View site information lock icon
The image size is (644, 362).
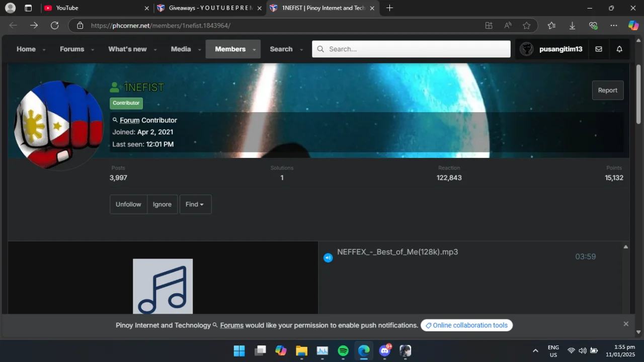80,25
